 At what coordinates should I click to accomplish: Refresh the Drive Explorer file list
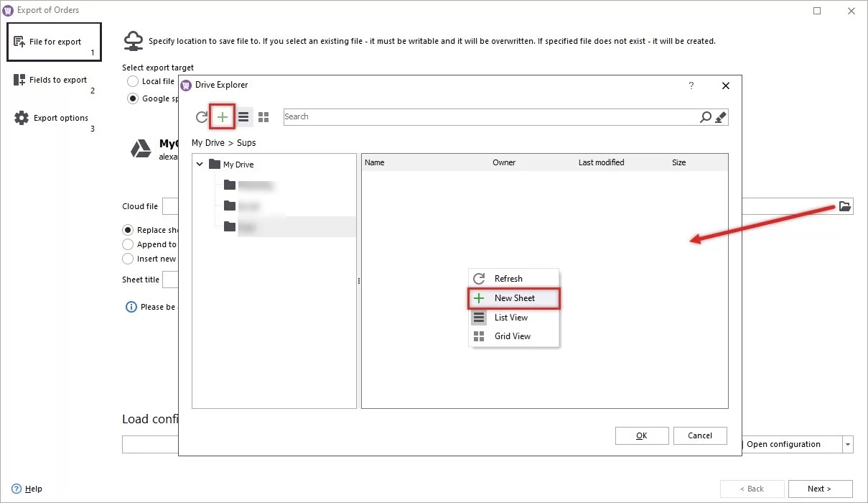(201, 116)
